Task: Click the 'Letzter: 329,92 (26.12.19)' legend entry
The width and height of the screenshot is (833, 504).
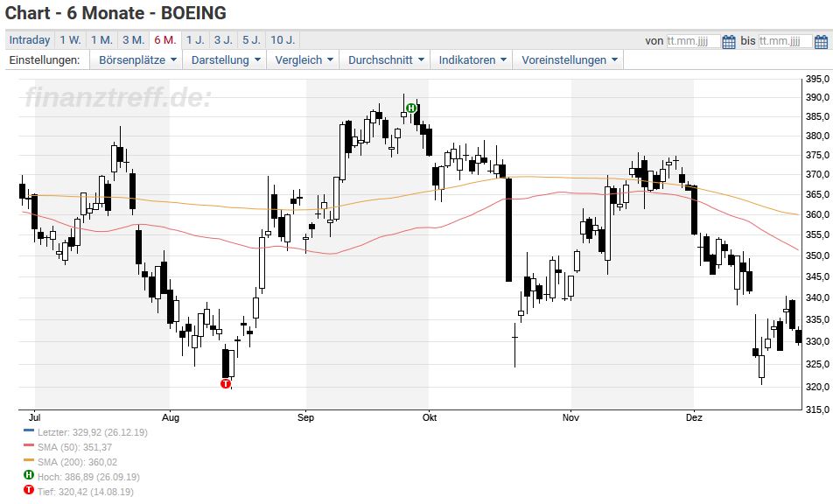Action: [x=93, y=432]
